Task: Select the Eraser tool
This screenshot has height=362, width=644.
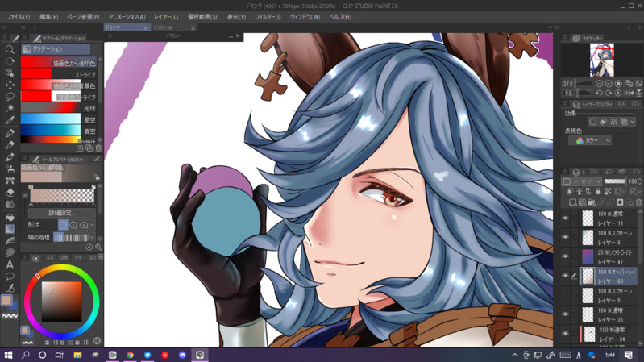Action: coord(10,193)
